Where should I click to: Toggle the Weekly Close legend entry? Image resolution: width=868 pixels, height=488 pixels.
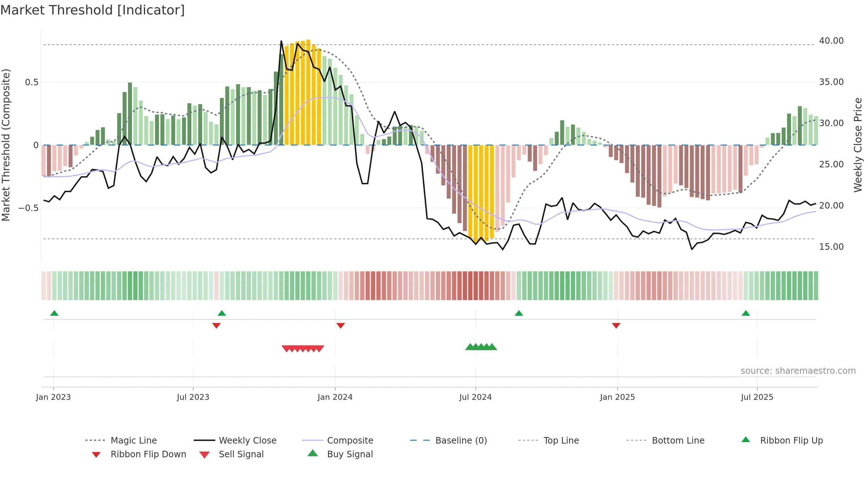click(x=235, y=440)
